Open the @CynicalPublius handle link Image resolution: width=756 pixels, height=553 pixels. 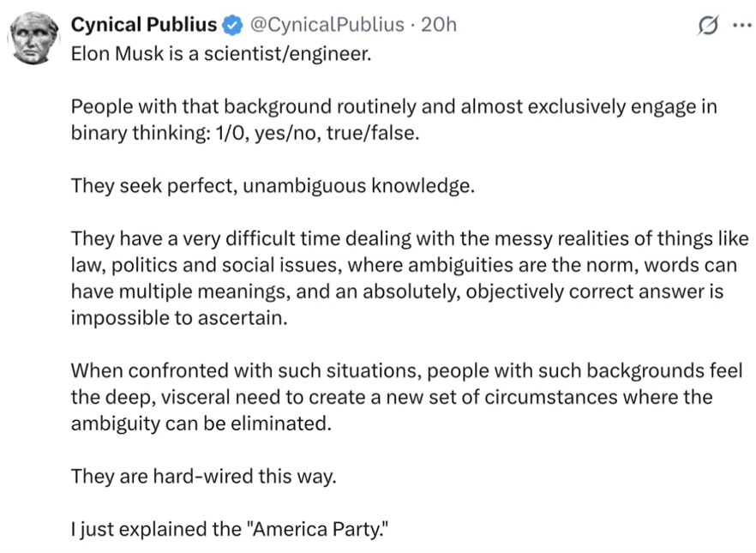[327, 25]
